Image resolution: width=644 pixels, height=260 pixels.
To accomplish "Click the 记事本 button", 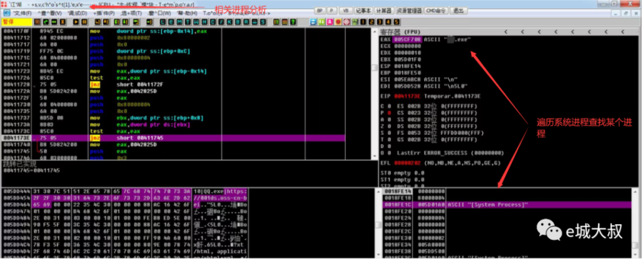I will [x=363, y=11].
